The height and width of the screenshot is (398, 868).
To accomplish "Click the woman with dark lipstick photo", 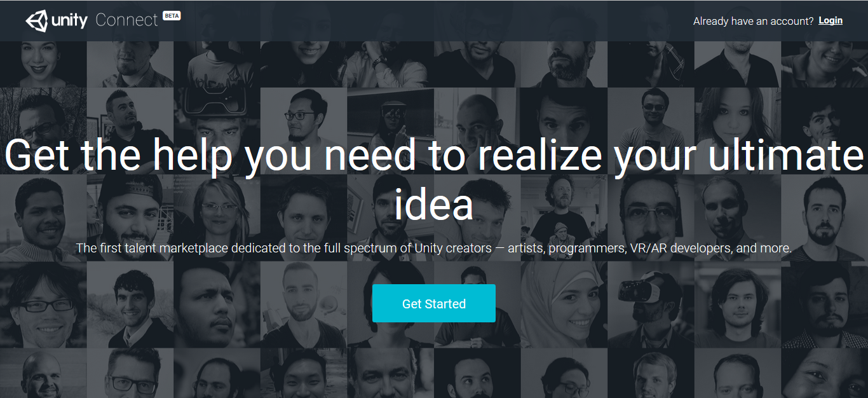I will click(43, 64).
